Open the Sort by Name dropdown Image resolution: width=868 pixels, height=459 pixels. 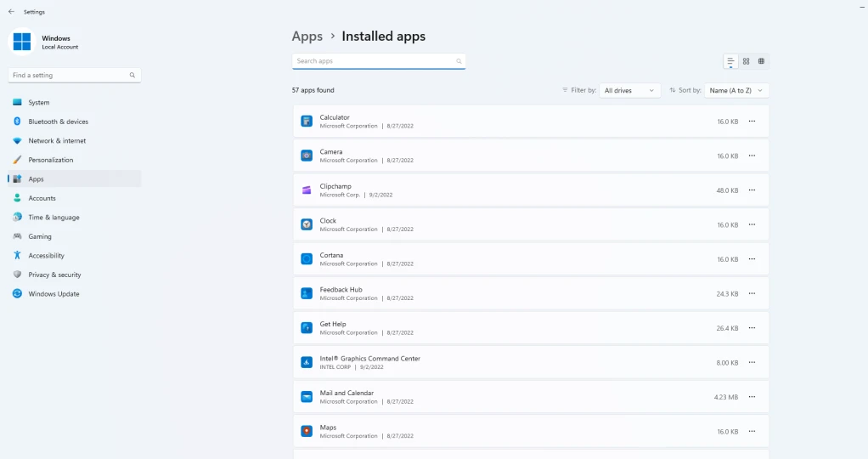(736, 90)
